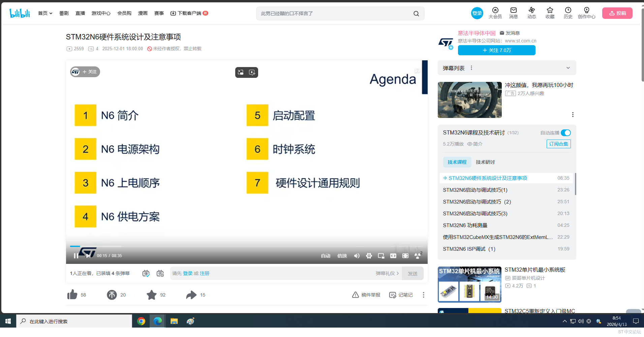This screenshot has height=337, width=644.
Task: Open the 倍速 playback speed menu
Action: click(x=342, y=256)
